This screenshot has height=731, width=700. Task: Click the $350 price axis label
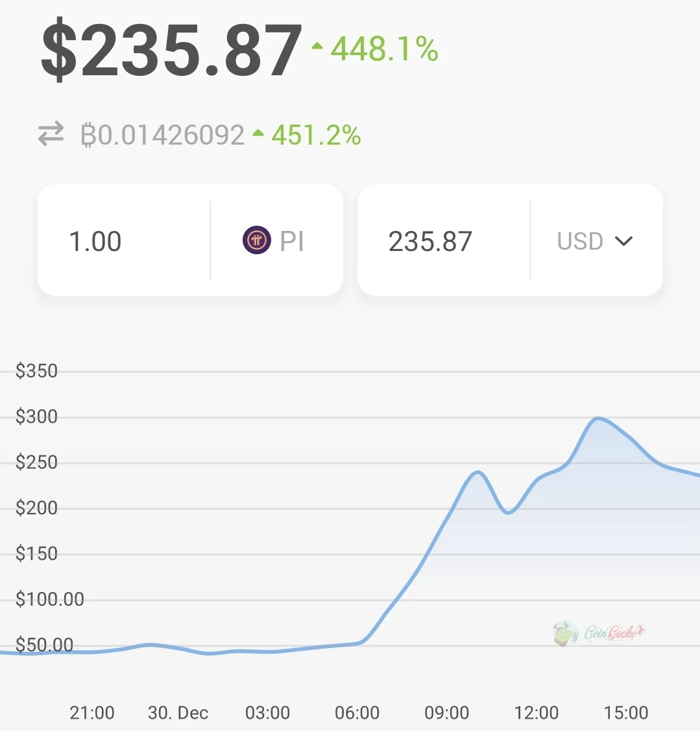pyautogui.click(x=36, y=371)
